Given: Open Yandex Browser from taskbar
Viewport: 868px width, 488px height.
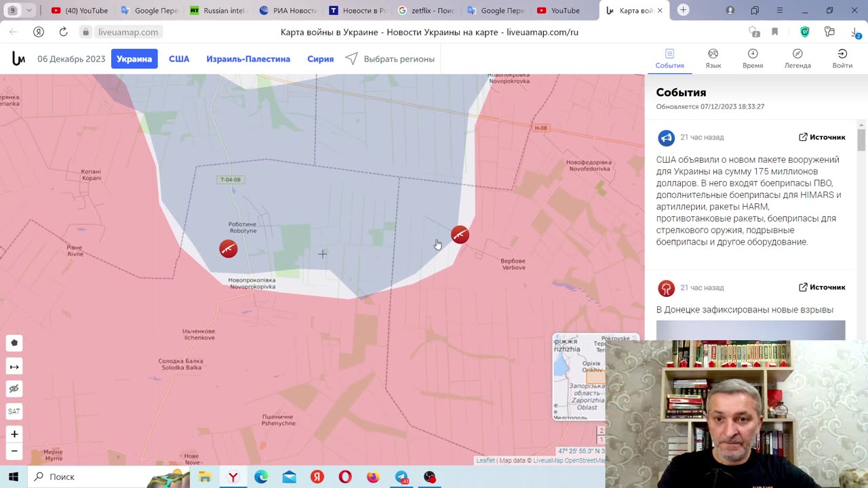Looking at the screenshot, I should pos(233,477).
